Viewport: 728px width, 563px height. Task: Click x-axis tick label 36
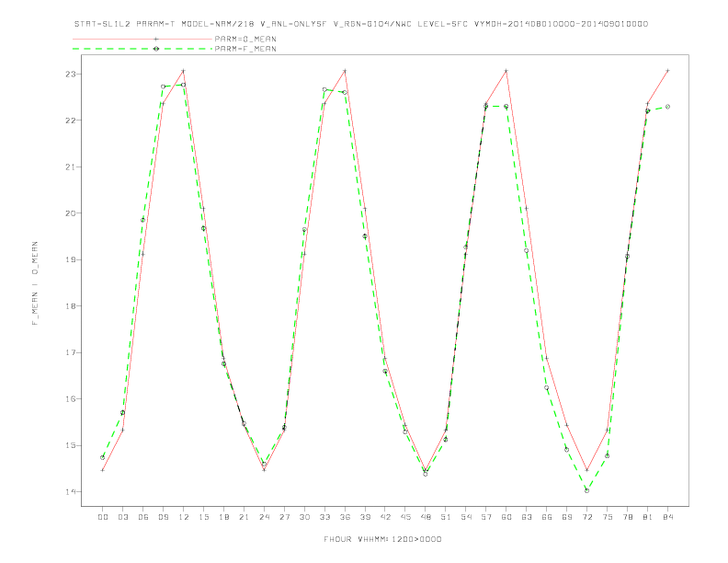pyautogui.click(x=345, y=517)
